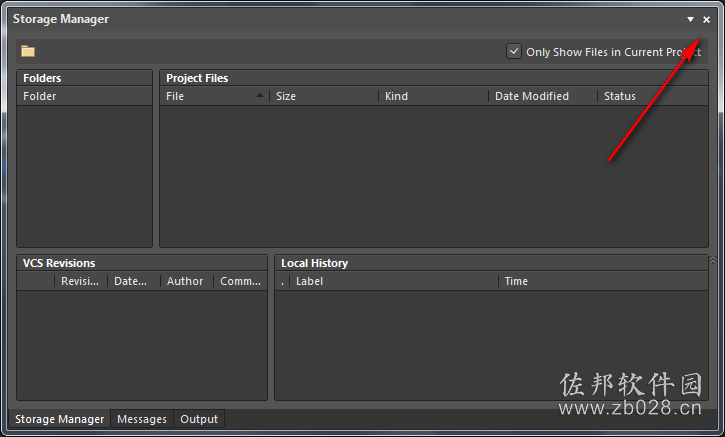
Task: Open the Storage Manager panel dropdown arrow
Action: pos(690,19)
